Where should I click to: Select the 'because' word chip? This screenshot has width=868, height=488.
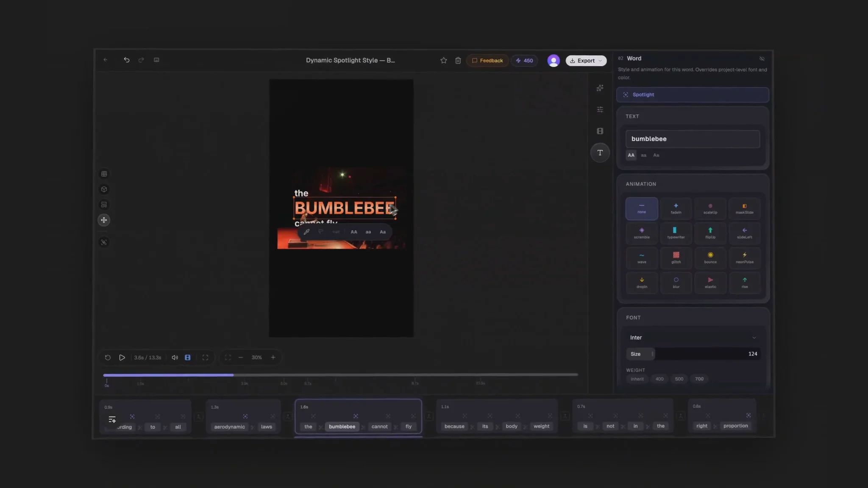pyautogui.click(x=454, y=427)
